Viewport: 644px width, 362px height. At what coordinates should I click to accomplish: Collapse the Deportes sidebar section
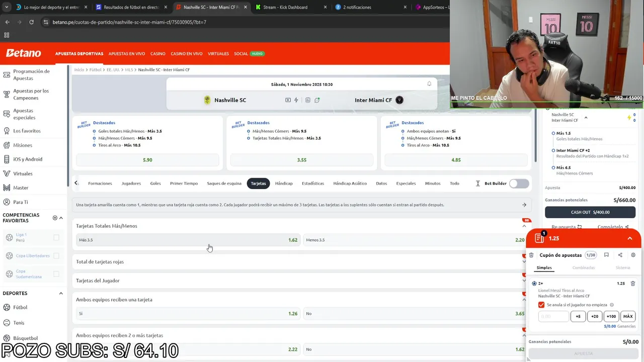point(61,293)
